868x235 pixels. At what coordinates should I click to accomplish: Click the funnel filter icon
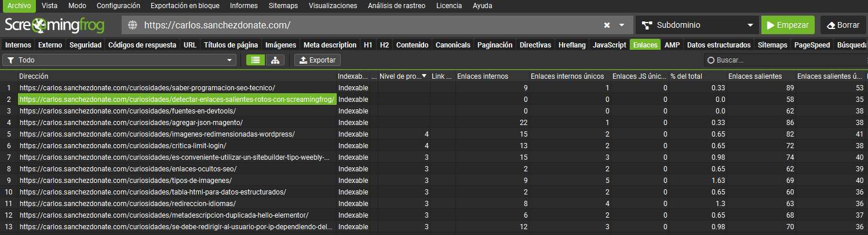click(10, 60)
